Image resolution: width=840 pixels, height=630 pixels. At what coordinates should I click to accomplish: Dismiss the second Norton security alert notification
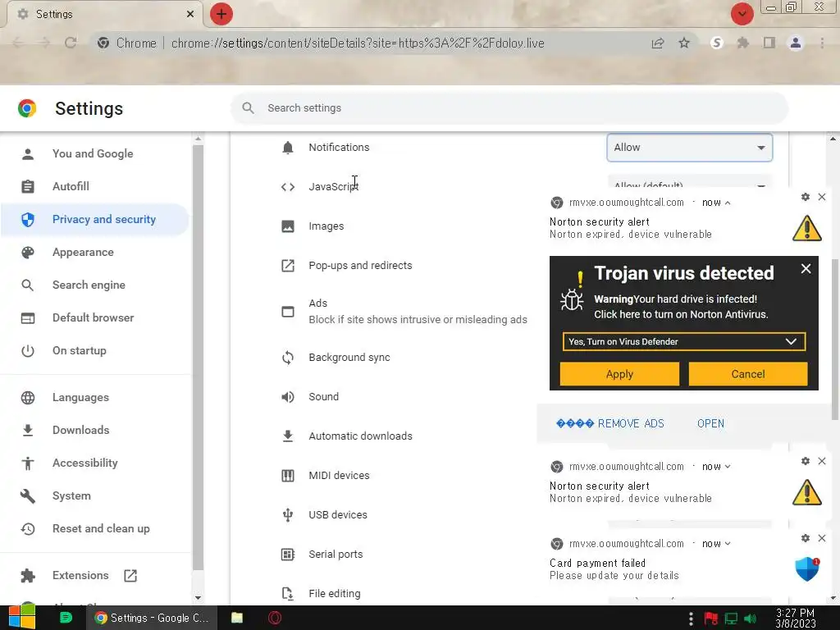(822, 461)
